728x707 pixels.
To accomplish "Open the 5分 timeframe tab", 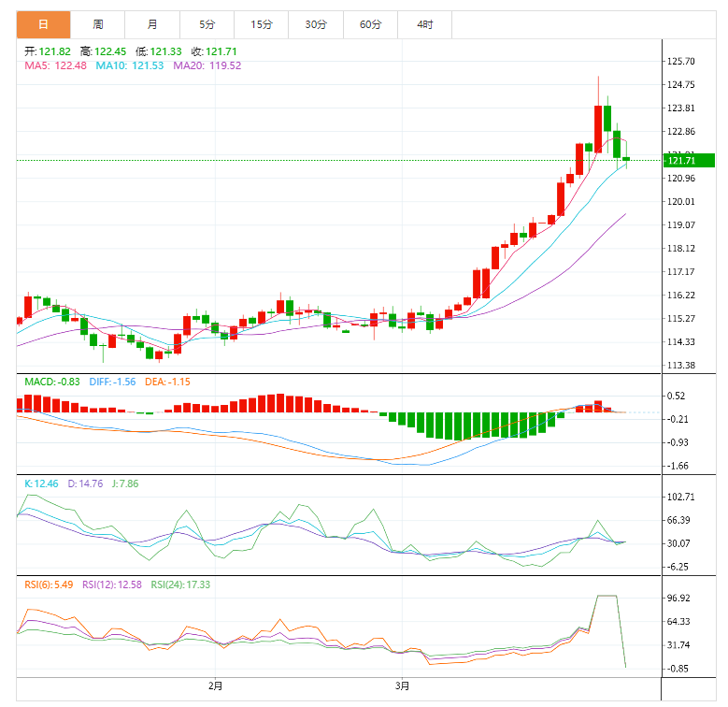I will pos(207,24).
